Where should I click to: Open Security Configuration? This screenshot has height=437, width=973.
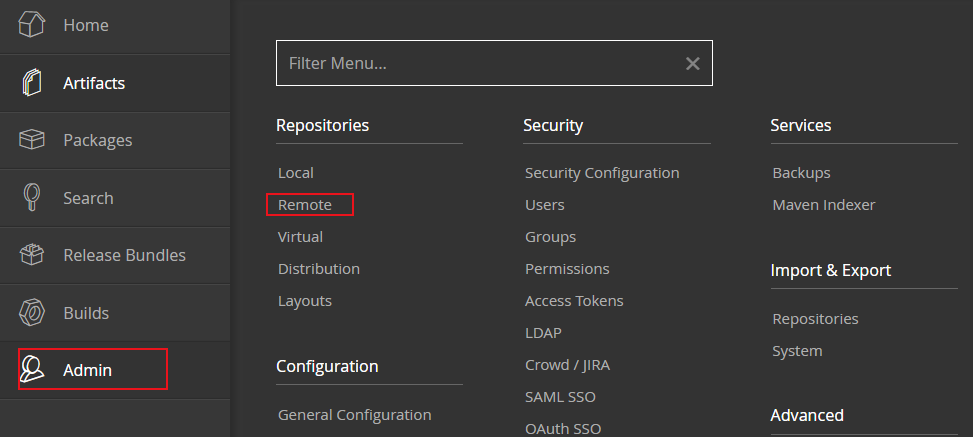[602, 173]
